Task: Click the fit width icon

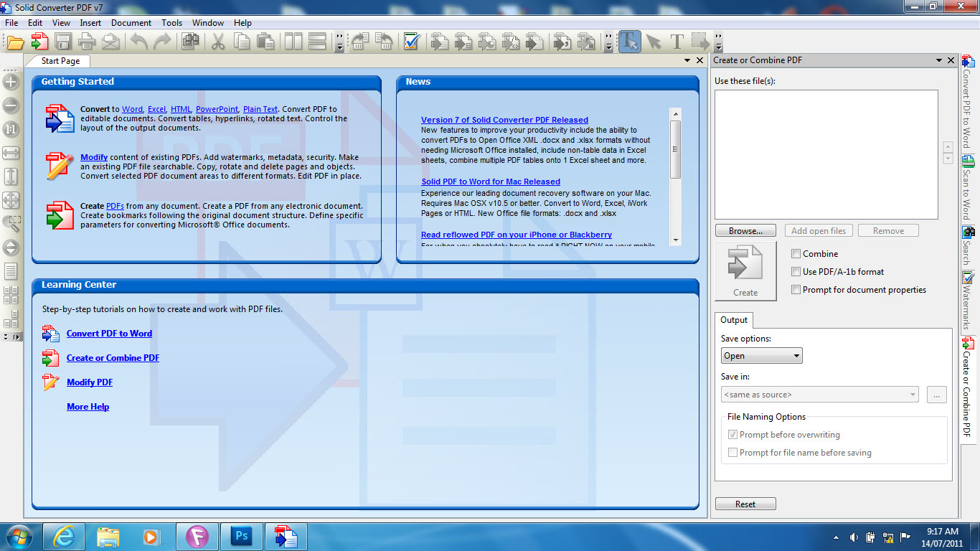Action: 11,153
